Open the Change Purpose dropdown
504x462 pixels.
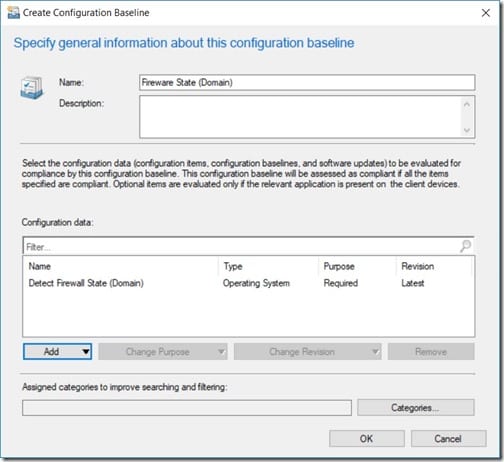pos(163,352)
